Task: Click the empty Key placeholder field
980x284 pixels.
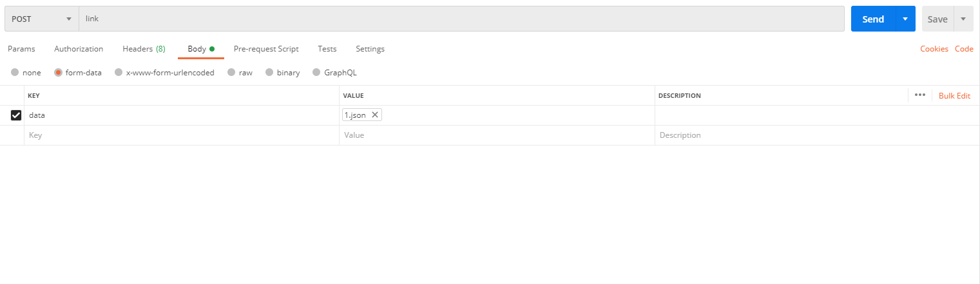Action: 180,135
